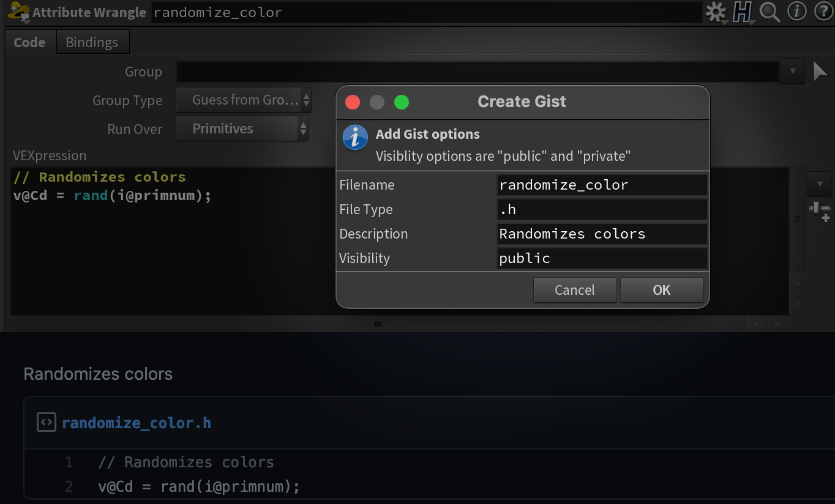Click the magnifying glass search icon
Screen dimensions: 835x504
coord(769,12)
